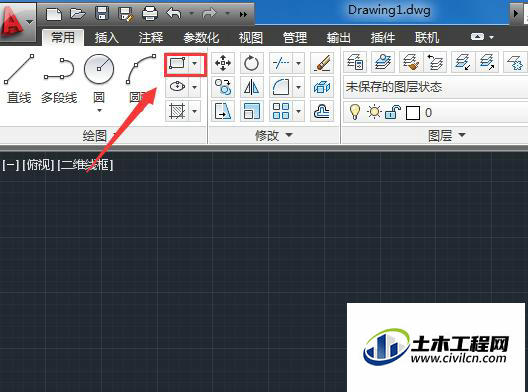The image size is (528, 392).
Task: Open the 视图 ribbon tab
Action: (251, 38)
